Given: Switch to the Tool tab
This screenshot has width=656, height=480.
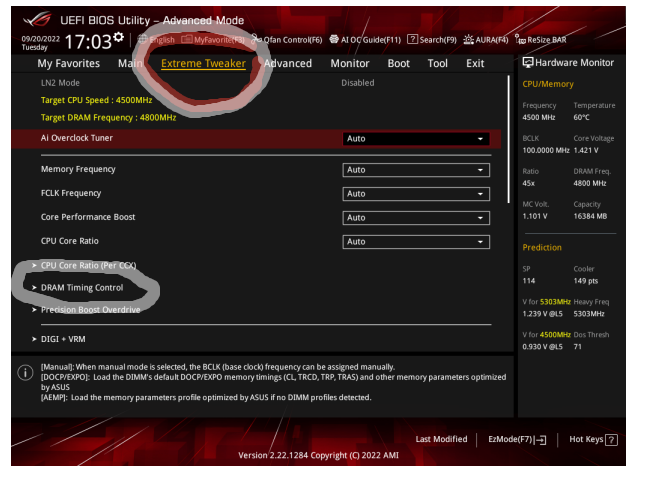Looking at the screenshot, I should point(438,63).
